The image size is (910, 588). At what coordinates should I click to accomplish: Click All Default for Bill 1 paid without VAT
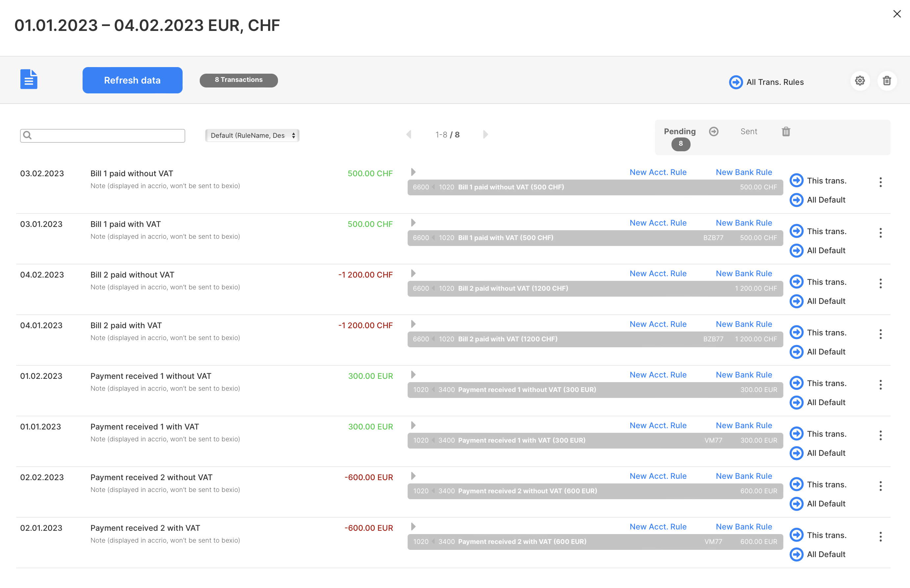pos(818,200)
